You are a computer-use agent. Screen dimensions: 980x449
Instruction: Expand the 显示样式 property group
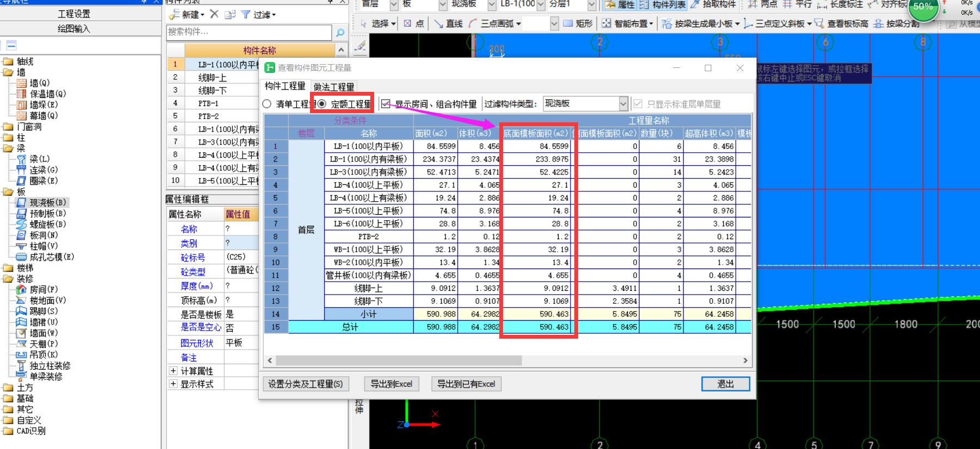click(173, 384)
